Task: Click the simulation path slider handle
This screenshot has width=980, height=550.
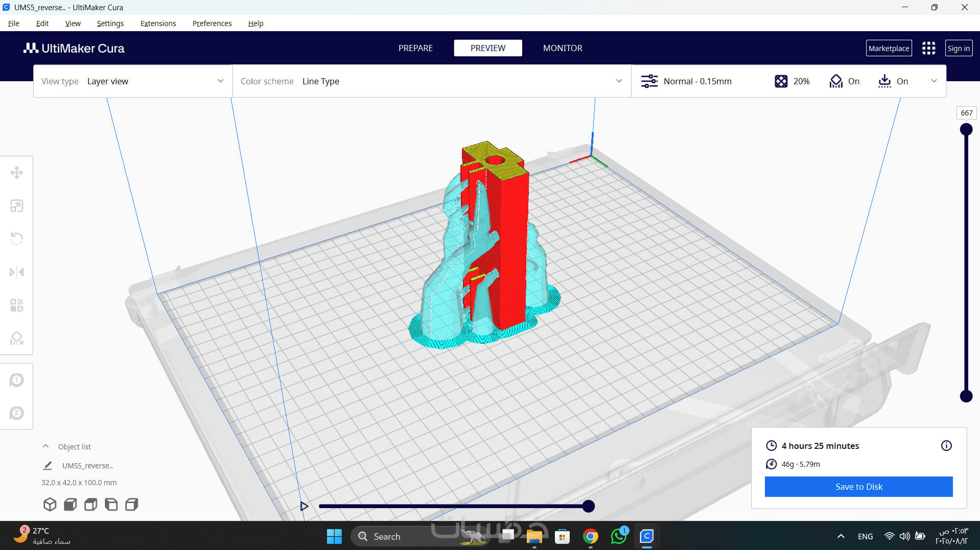Action: pos(589,506)
